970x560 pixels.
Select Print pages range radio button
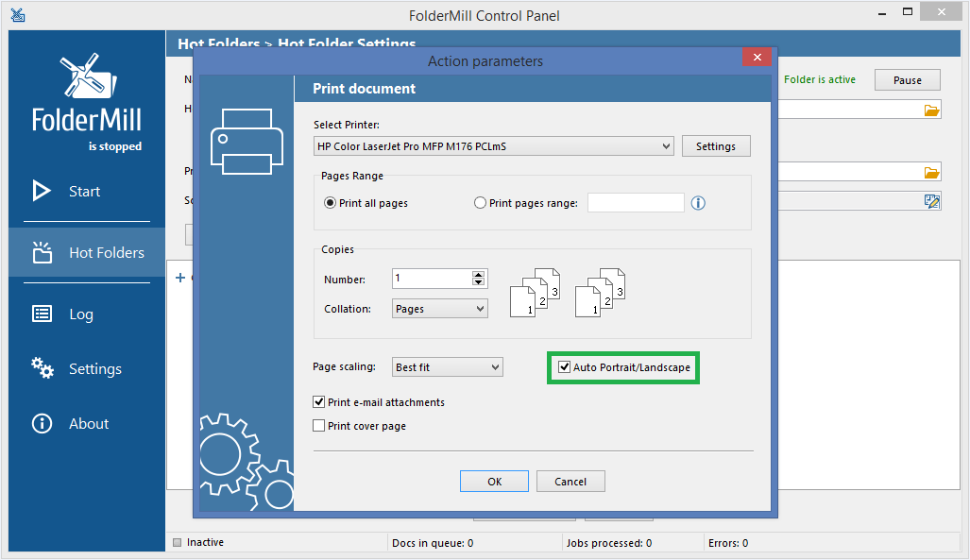(x=480, y=203)
